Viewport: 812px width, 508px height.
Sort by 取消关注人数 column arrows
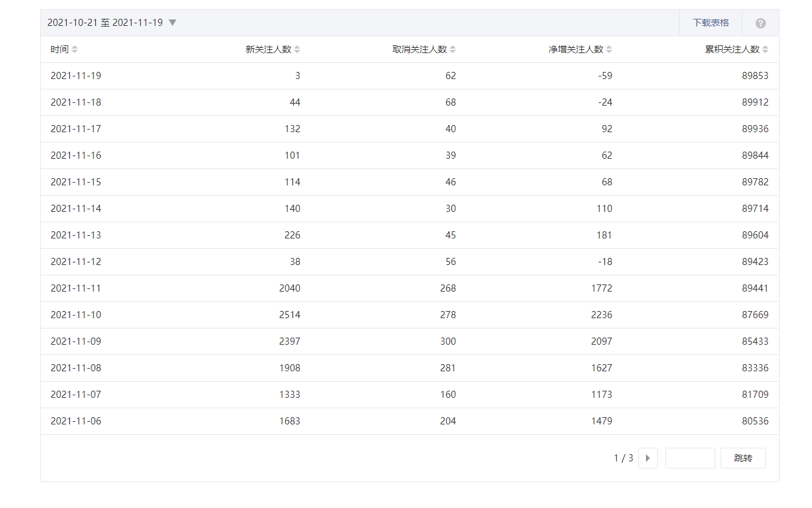453,50
